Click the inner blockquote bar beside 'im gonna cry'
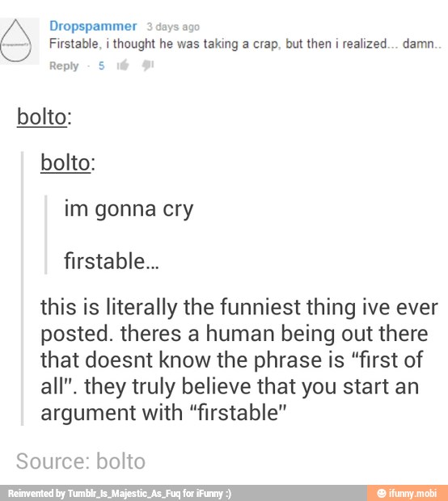The width and height of the screenshot is (448, 501). (x=46, y=234)
